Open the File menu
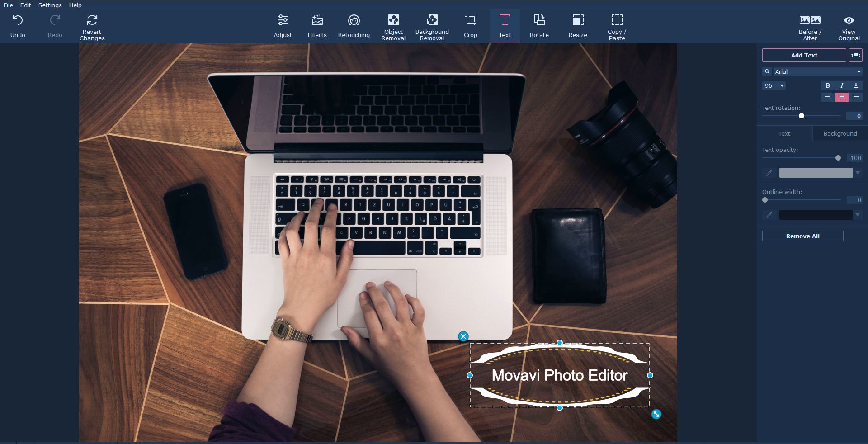Image resolution: width=868 pixels, height=444 pixels. [x=8, y=5]
